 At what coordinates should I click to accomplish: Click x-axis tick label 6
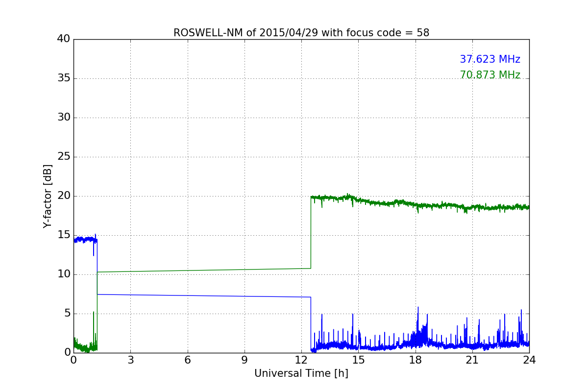[x=188, y=360]
